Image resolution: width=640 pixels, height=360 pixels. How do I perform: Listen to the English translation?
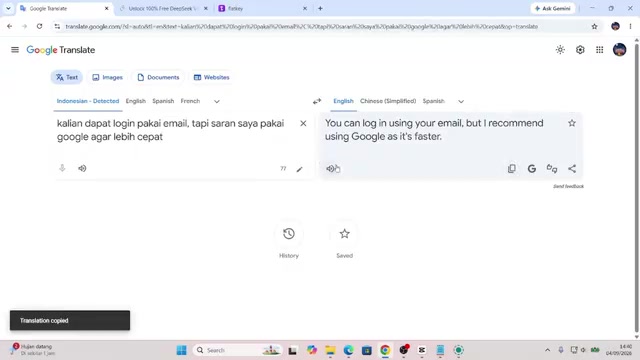[x=330, y=169]
